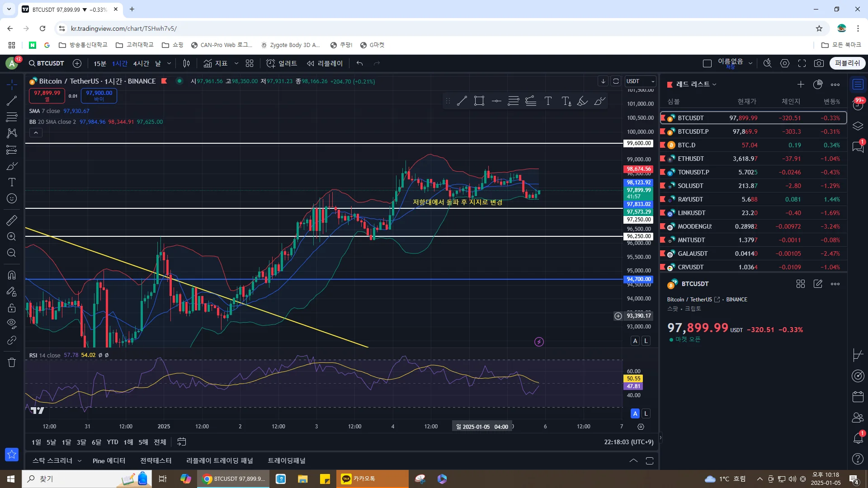Click the 리플레이 replay button
The width and height of the screenshot is (868, 488).
[x=325, y=63]
